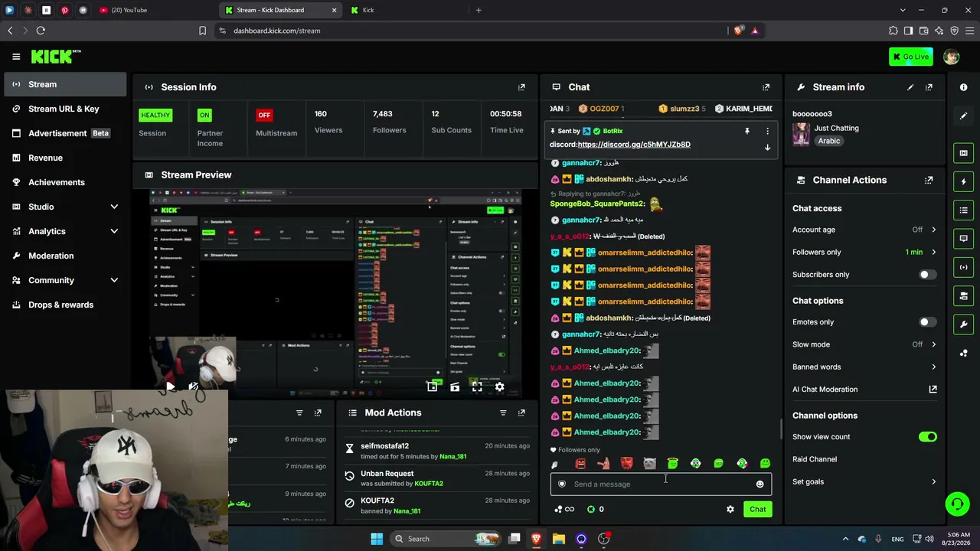
Task: Open the Discord invite link in pinned message
Action: coord(634,145)
